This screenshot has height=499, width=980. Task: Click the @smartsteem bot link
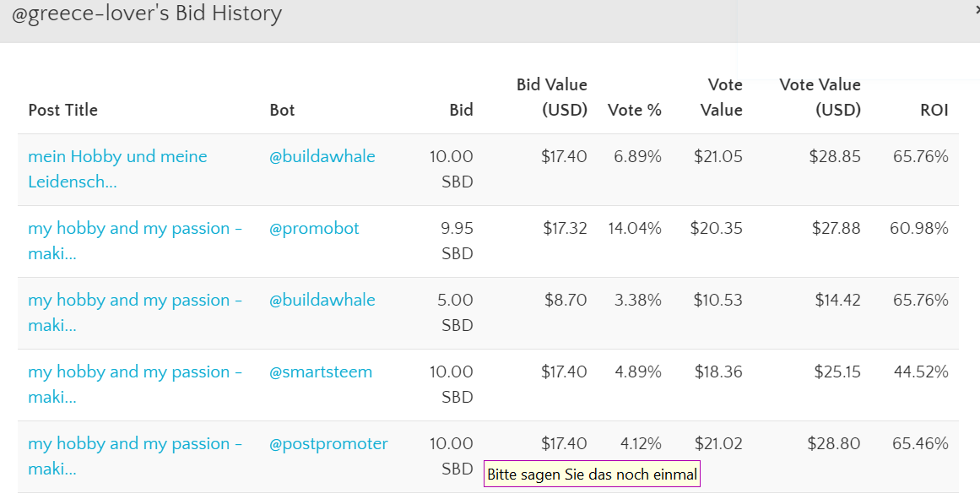tap(321, 372)
